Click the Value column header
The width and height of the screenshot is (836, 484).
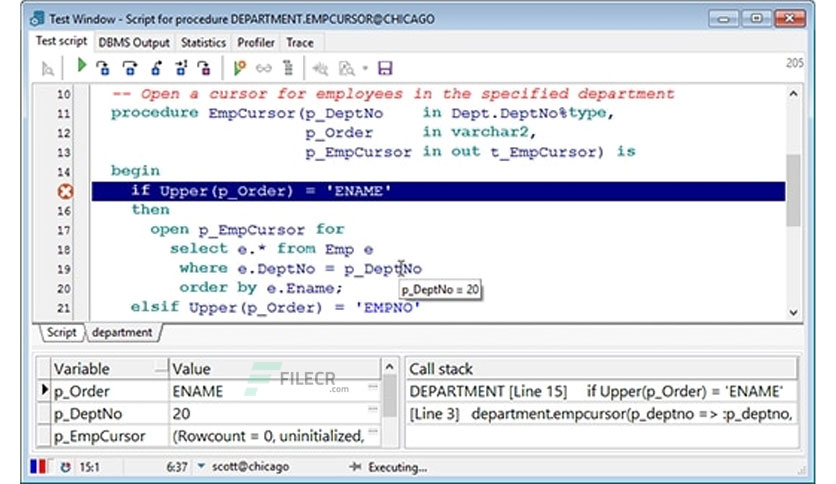pos(275,369)
